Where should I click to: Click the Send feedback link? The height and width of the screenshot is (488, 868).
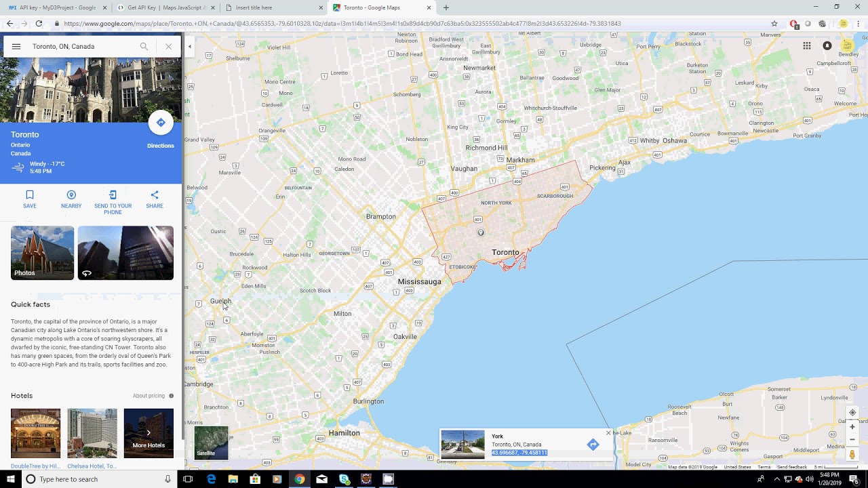pyautogui.click(x=792, y=467)
